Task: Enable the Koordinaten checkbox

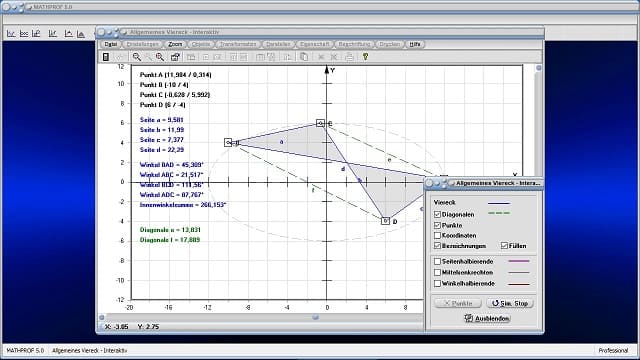Action: (x=437, y=236)
